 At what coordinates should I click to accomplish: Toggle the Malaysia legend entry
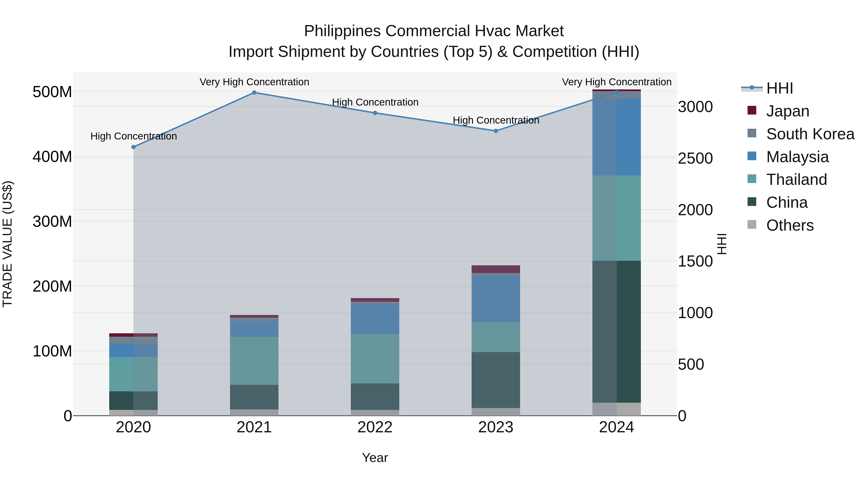coord(788,157)
